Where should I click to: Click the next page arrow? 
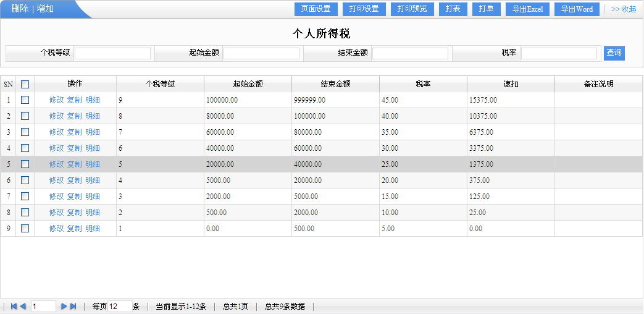[x=64, y=307]
